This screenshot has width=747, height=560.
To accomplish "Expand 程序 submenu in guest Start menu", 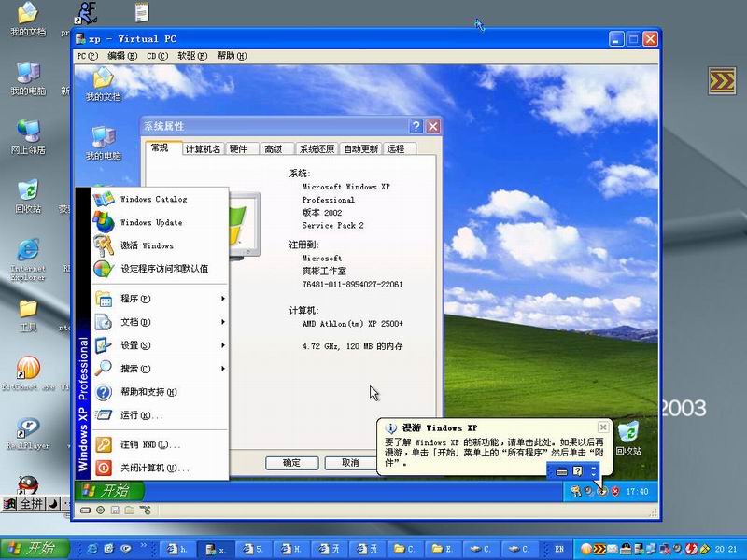I will tap(160, 299).
